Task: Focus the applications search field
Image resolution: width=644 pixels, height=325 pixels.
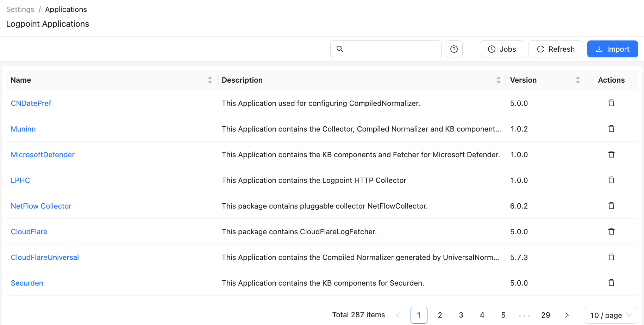Action: tap(391, 49)
